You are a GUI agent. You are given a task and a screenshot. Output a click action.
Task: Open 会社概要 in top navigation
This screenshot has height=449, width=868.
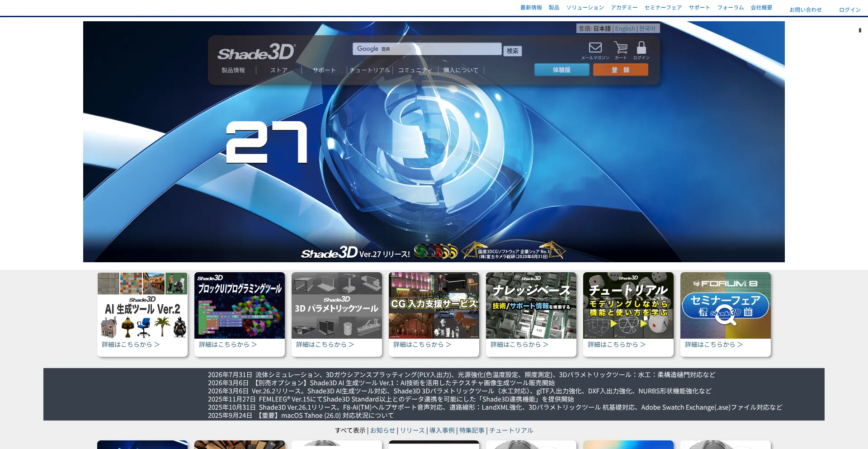(x=762, y=8)
